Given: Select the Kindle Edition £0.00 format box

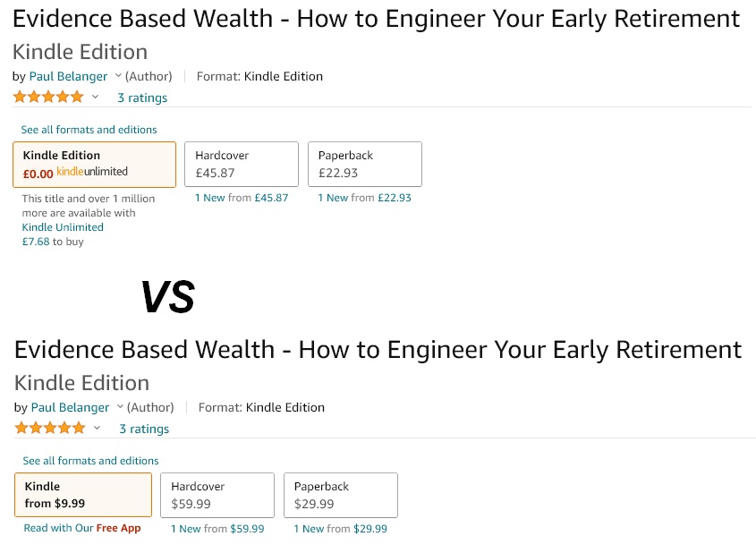Looking at the screenshot, I should (x=95, y=165).
